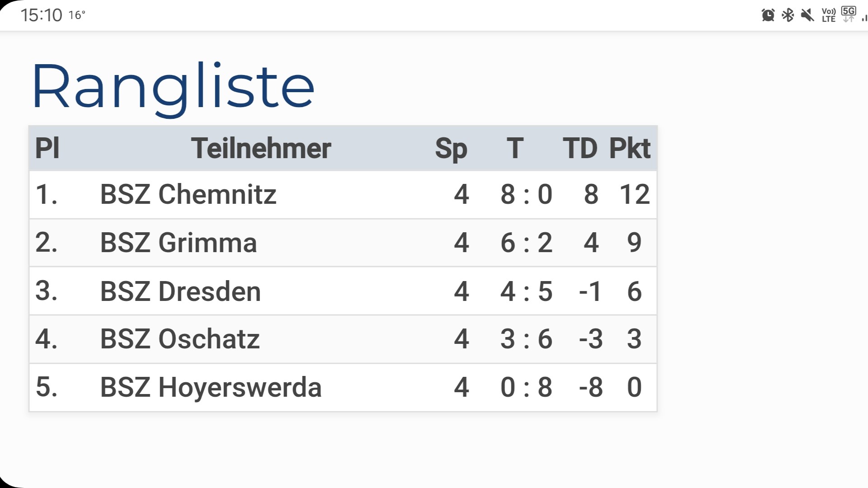Tap the 16° temperature indicator
The width and height of the screenshot is (868, 488).
point(77,15)
